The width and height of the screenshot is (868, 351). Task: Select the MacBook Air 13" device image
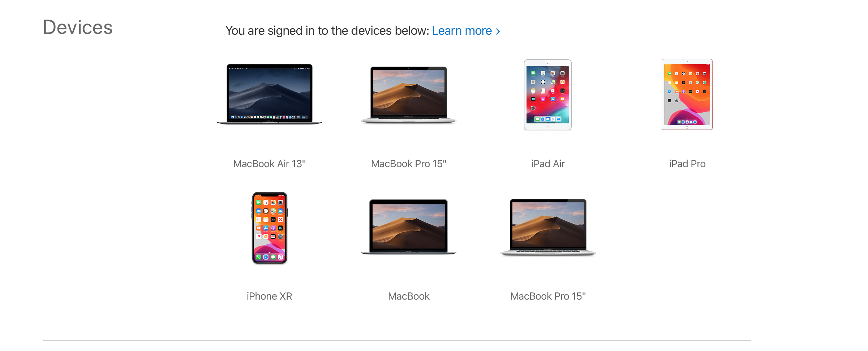click(x=270, y=94)
